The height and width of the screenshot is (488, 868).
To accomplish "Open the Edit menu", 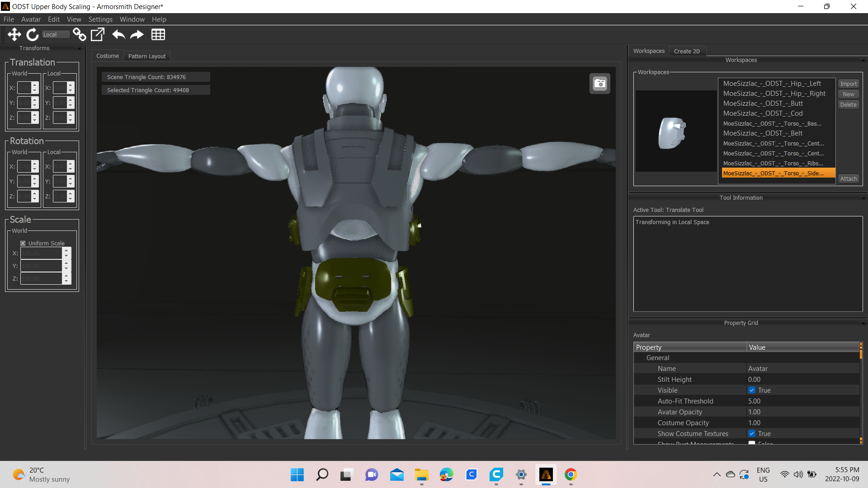I will 54,19.
